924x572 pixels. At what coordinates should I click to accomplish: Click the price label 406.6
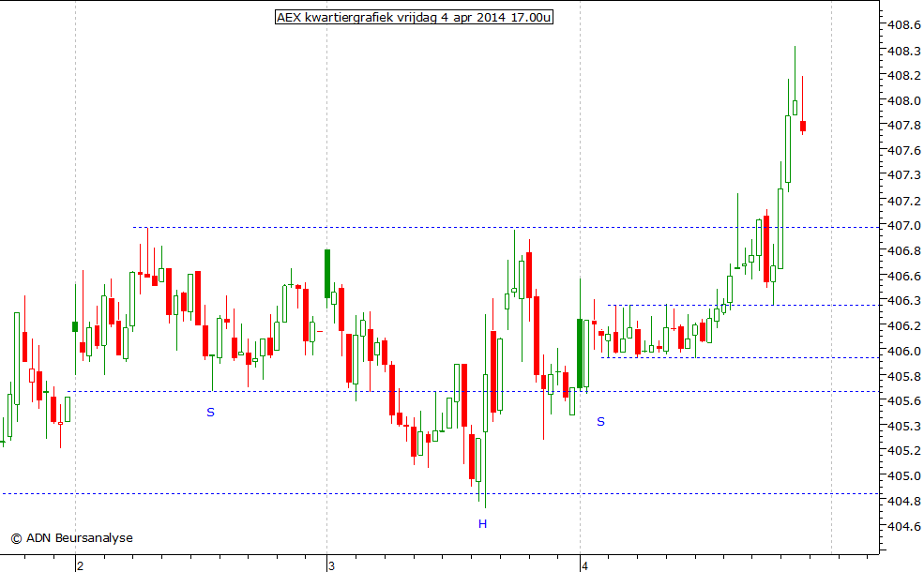[x=904, y=276]
